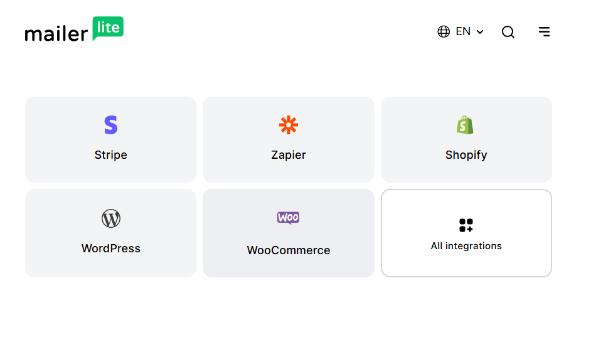Open the Stripe integration card
The width and height of the screenshot is (591, 364).
click(110, 139)
